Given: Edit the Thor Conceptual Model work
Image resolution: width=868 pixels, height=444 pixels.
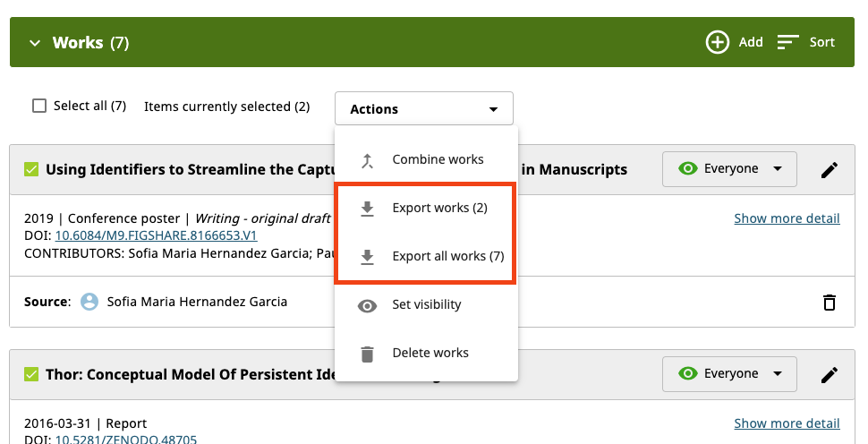Looking at the screenshot, I should click(830, 374).
